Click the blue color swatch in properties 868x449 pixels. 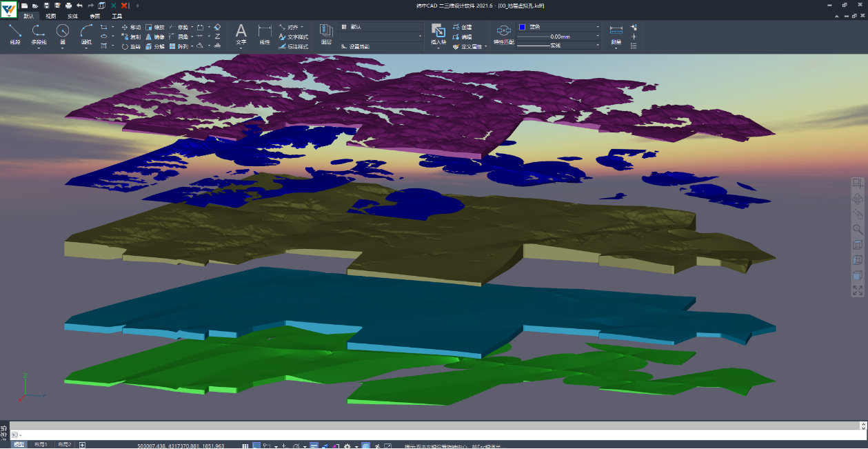pos(523,27)
